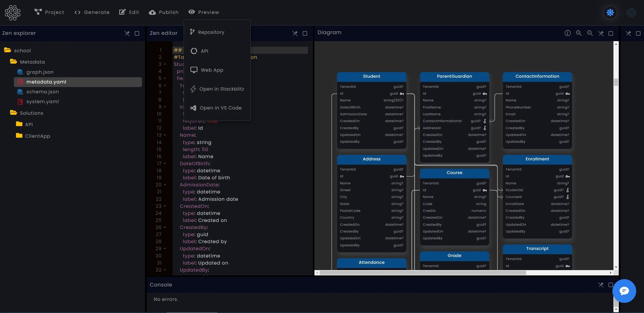Fold the UpdatedOn block at line 29

[165, 248]
